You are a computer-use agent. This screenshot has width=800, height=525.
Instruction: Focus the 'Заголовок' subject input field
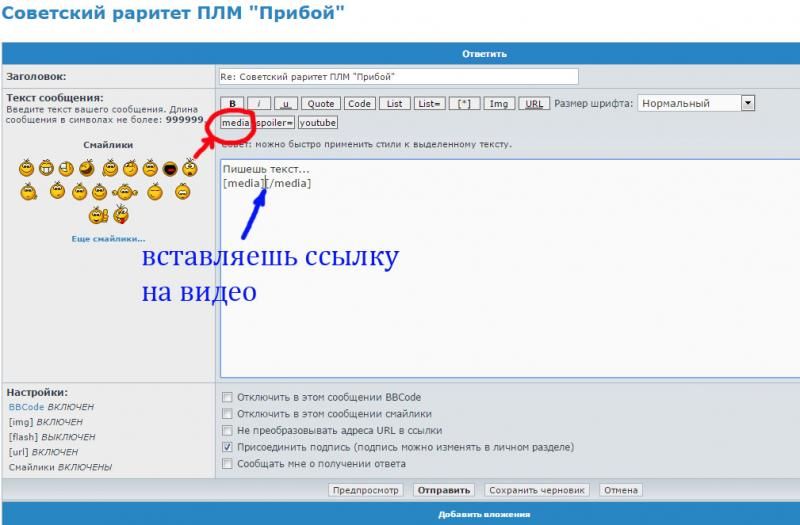click(398, 77)
